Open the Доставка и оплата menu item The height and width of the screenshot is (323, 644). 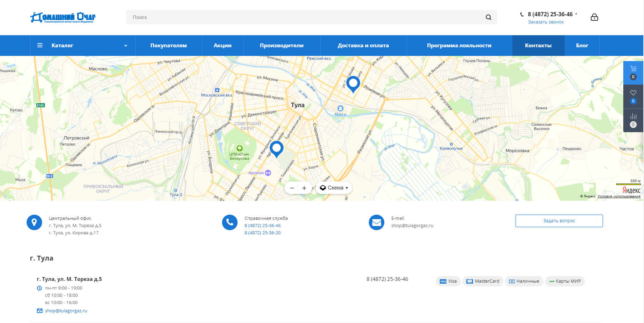coord(363,46)
